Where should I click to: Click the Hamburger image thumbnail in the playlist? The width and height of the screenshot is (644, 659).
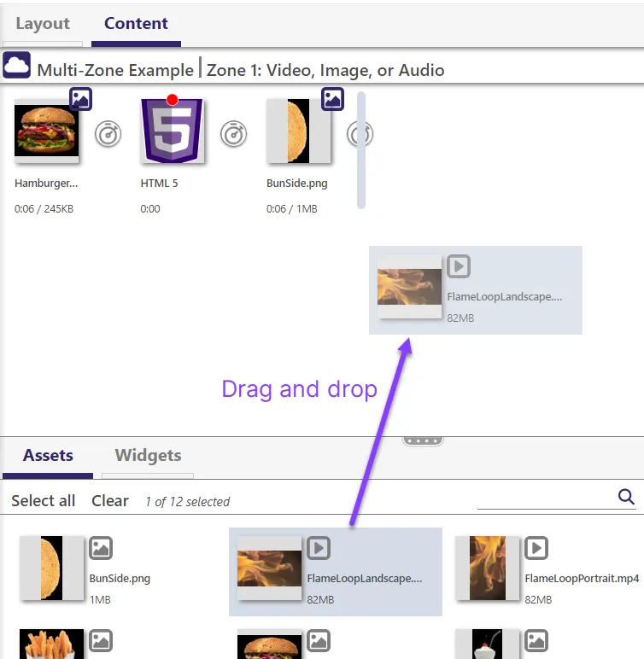pyautogui.click(x=46, y=131)
